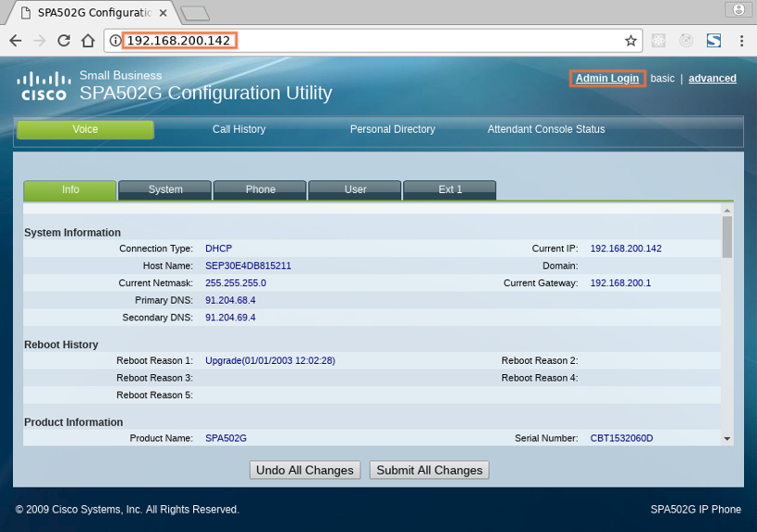757x532 pixels.
Task: Click Reboot Reason 1 Upgrade value
Action: pos(270,360)
